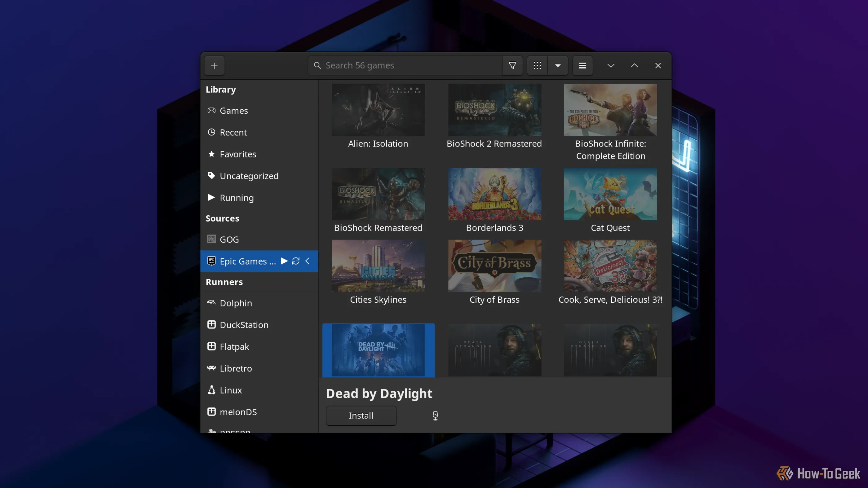Click the Libretro invader icon
Image resolution: width=868 pixels, height=488 pixels.
(211, 368)
